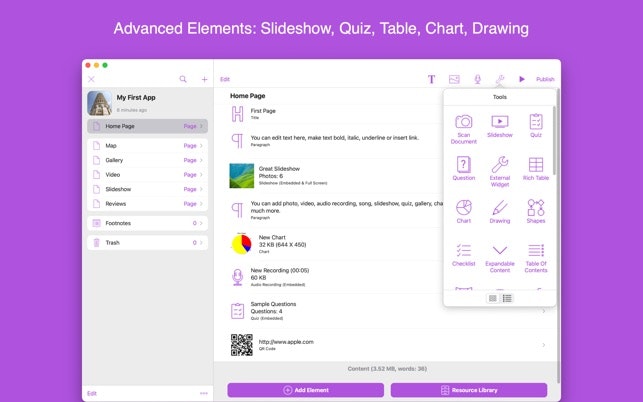This screenshot has width=643, height=402.
Task: Insert Table Of Contents
Action: click(x=536, y=258)
